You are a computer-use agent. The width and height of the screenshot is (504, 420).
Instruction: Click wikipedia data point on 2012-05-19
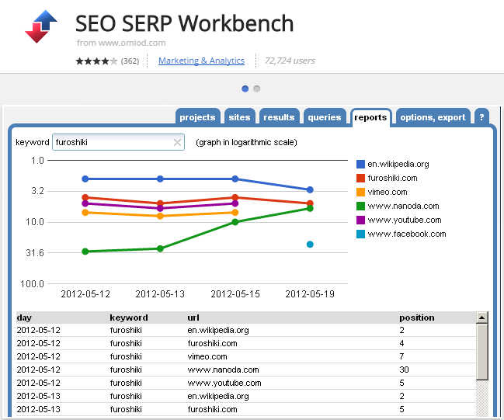coord(310,190)
